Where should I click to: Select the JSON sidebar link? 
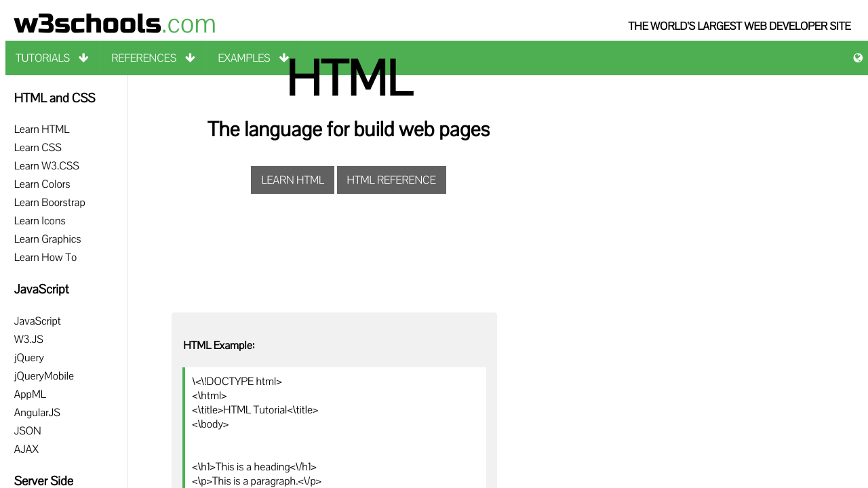[28, 431]
